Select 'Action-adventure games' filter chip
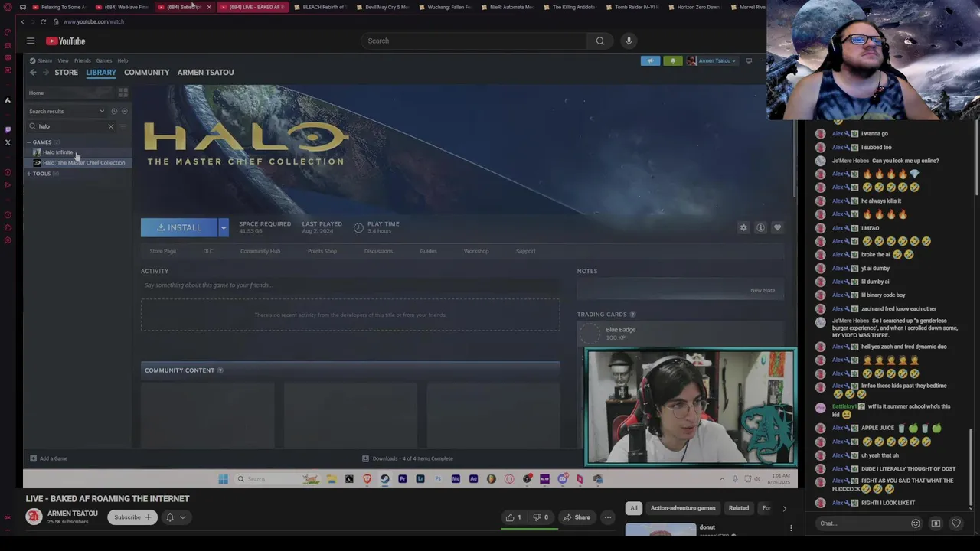The height and width of the screenshot is (551, 980). 683,508
